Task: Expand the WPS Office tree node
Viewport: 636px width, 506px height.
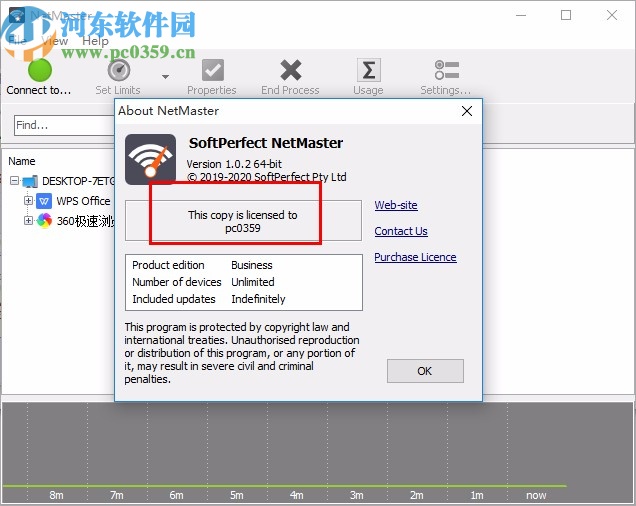Action: click(28, 200)
